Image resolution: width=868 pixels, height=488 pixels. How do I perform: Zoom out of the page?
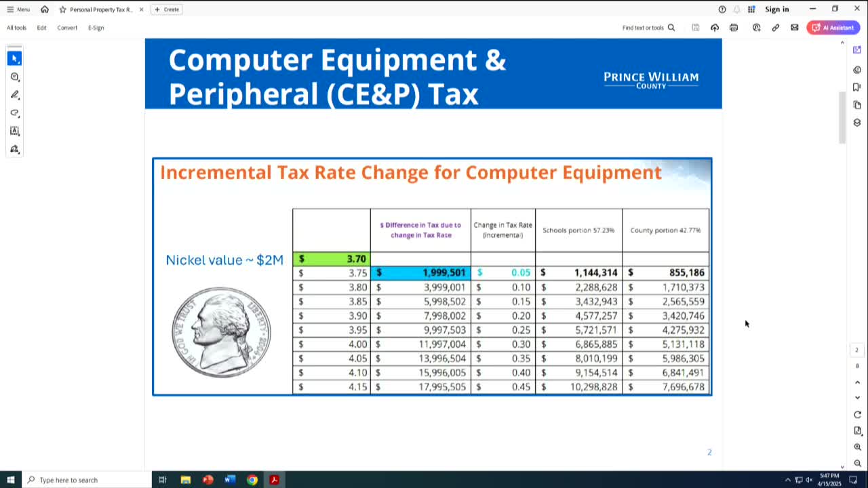[x=858, y=463]
